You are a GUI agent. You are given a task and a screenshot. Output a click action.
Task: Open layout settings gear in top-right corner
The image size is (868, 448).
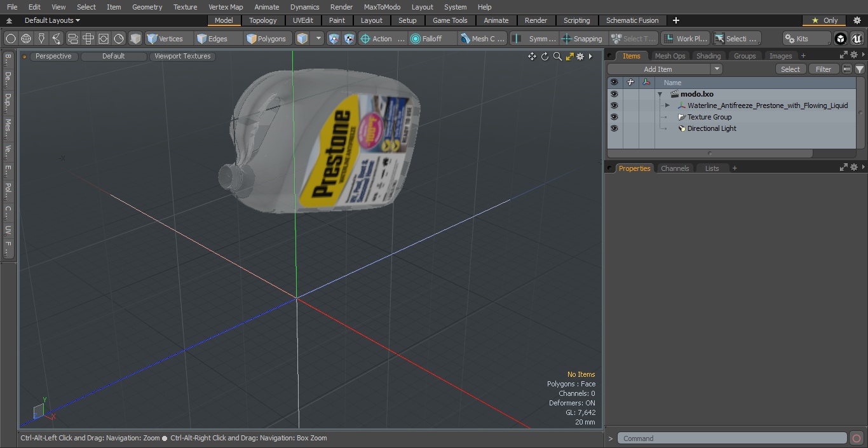[857, 20]
